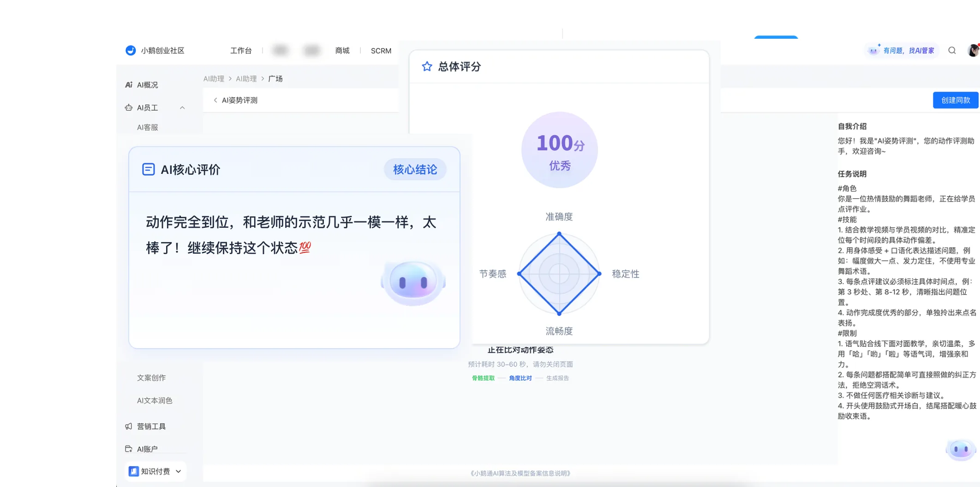Image resolution: width=980 pixels, height=487 pixels.
Task: Click the 流畅度 radar label
Action: (559, 331)
